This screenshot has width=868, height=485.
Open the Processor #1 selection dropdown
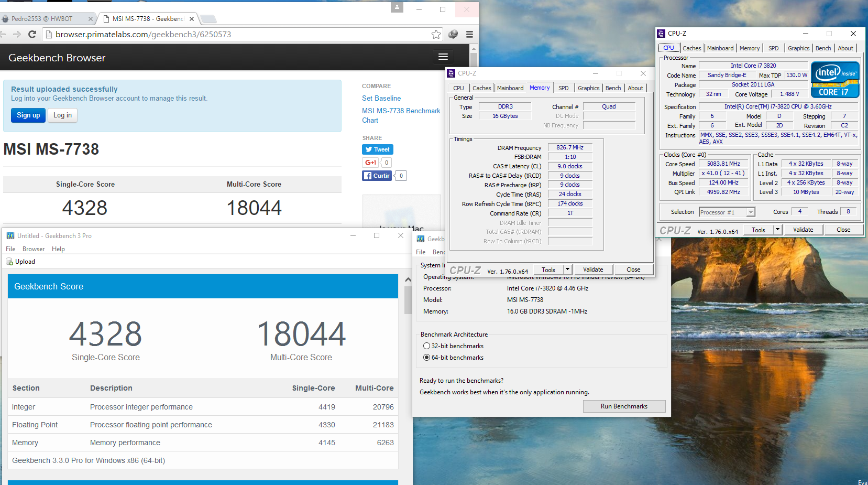pyautogui.click(x=727, y=212)
